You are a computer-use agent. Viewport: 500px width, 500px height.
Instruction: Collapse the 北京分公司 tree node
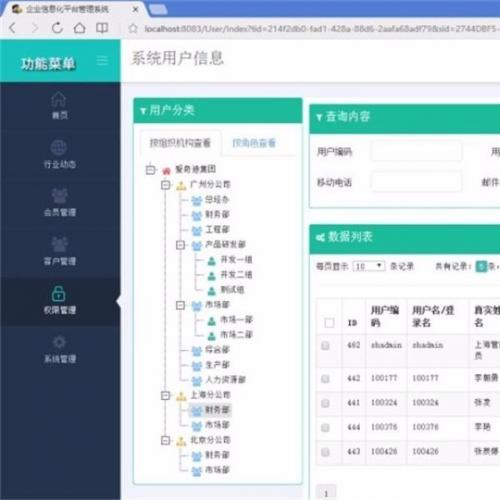(166, 440)
